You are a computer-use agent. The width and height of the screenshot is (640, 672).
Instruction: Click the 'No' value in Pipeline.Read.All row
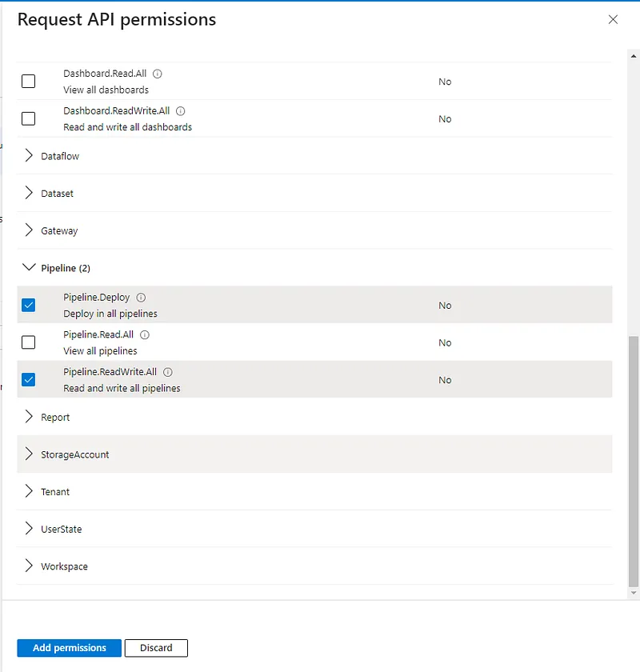(445, 343)
